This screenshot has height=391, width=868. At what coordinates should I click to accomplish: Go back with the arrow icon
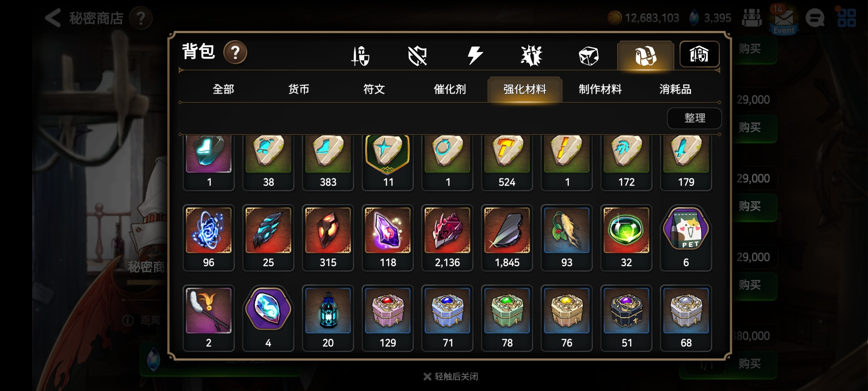(x=53, y=18)
